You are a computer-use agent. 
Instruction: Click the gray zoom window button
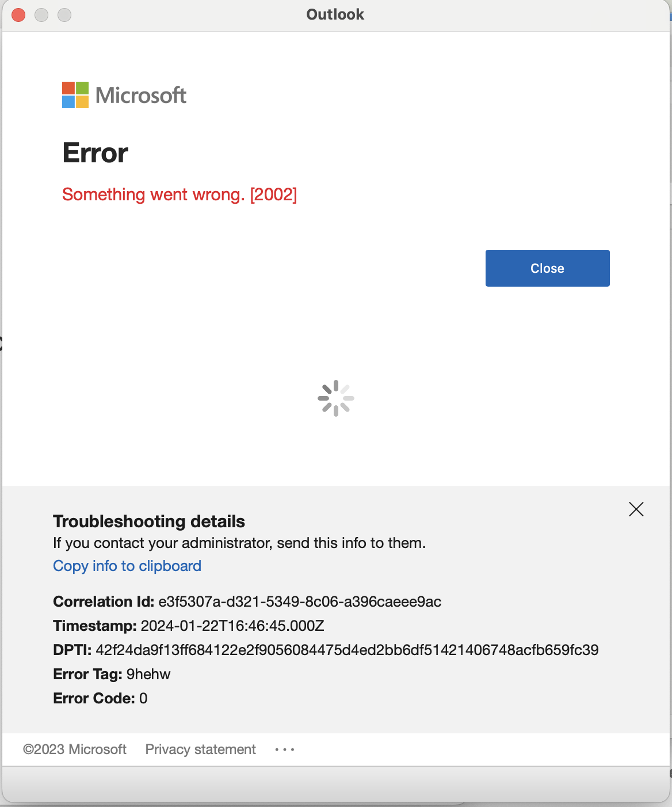click(x=64, y=15)
